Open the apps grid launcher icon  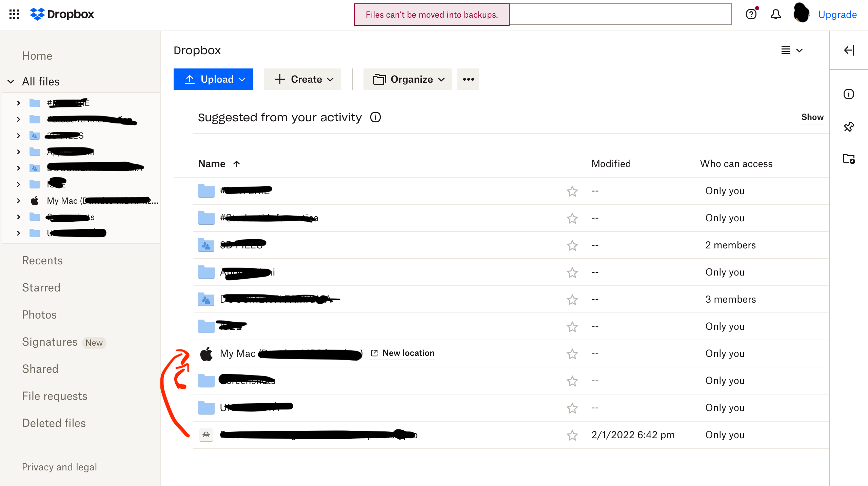(x=14, y=14)
